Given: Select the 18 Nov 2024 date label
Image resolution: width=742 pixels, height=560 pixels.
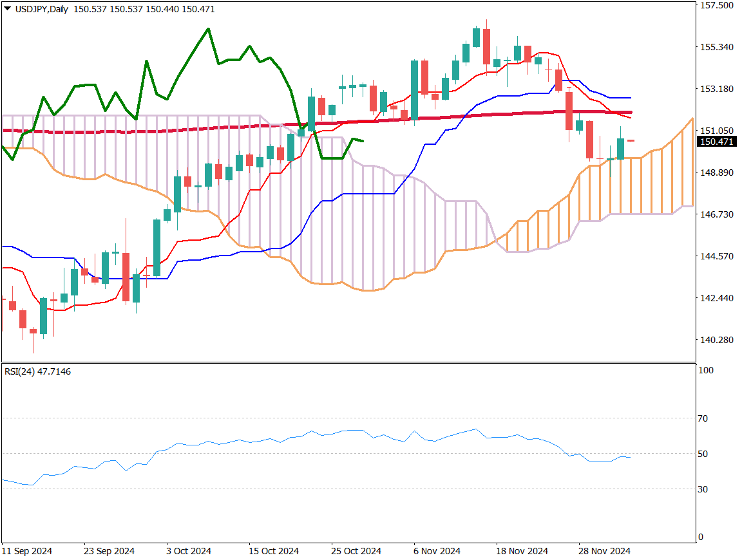Looking at the screenshot, I should (522, 552).
